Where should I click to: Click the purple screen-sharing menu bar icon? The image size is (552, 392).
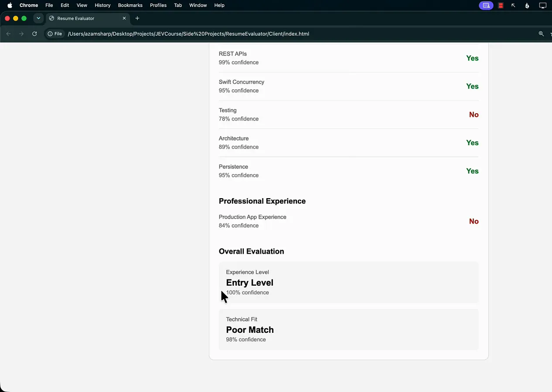tap(486, 5)
